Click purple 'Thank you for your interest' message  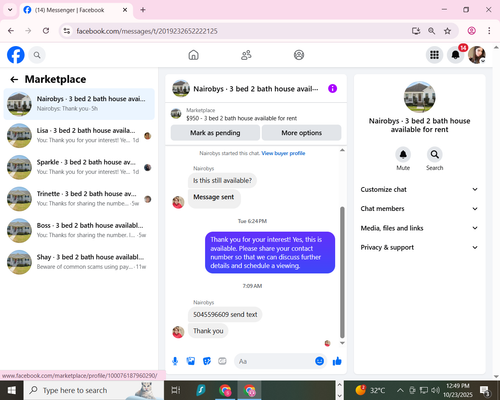[x=270, y=252]
